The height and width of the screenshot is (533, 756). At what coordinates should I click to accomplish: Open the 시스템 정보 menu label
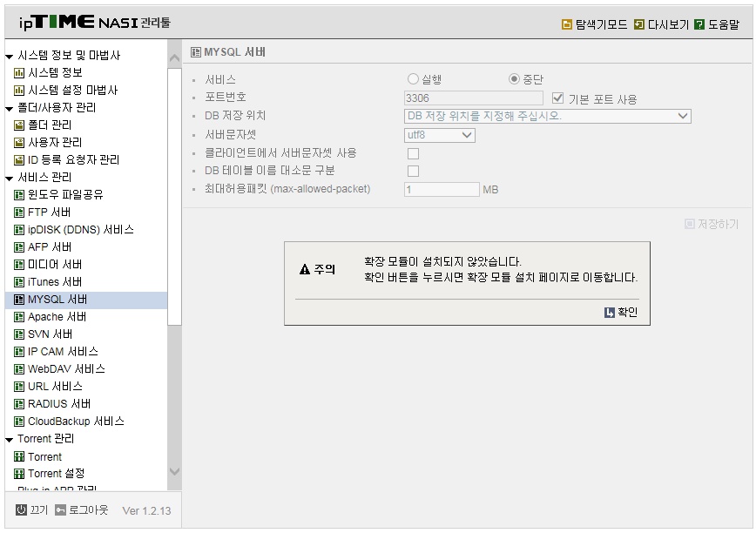click(55, 73)
